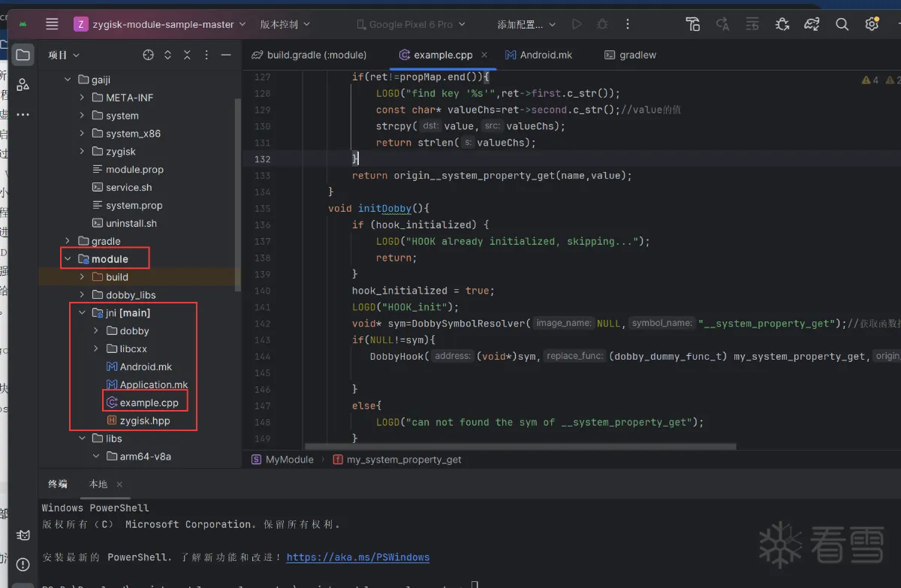Expand the dobby_libs folder

tap(83, 295)
